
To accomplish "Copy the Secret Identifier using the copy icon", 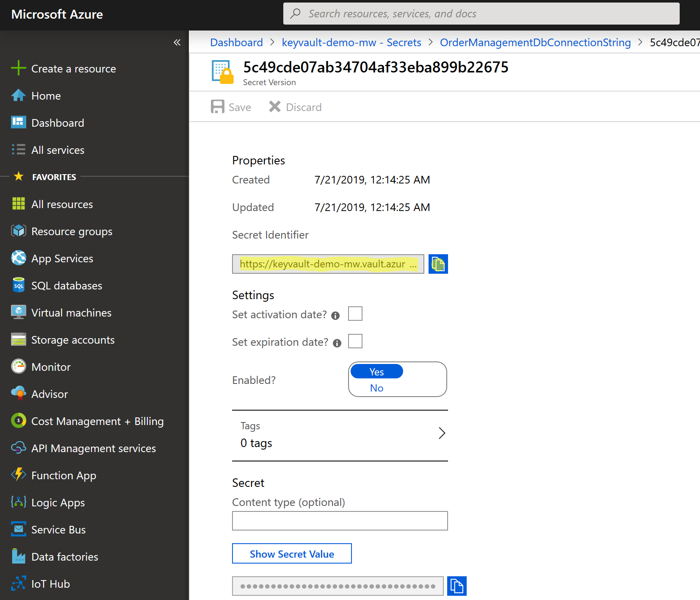I will coord(438,264).
